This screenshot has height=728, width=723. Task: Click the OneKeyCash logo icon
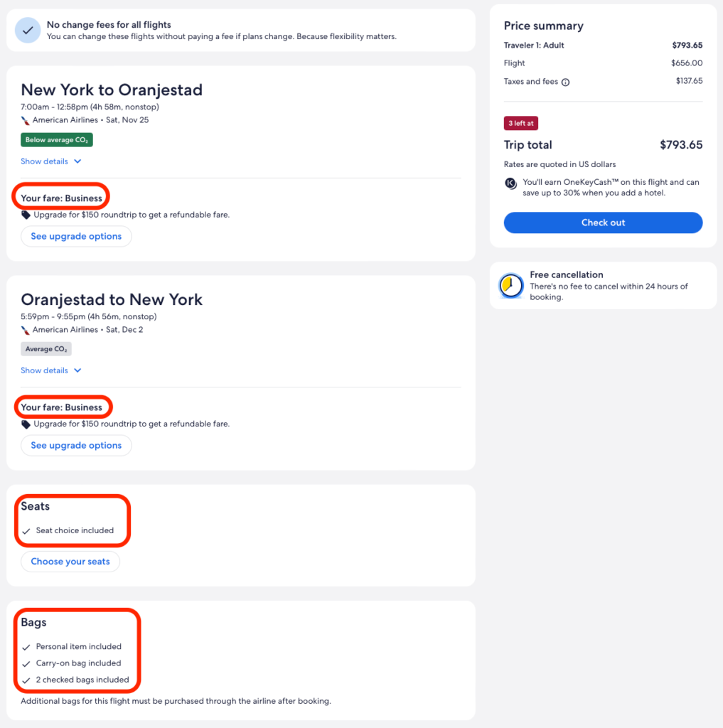coord(510,183)
